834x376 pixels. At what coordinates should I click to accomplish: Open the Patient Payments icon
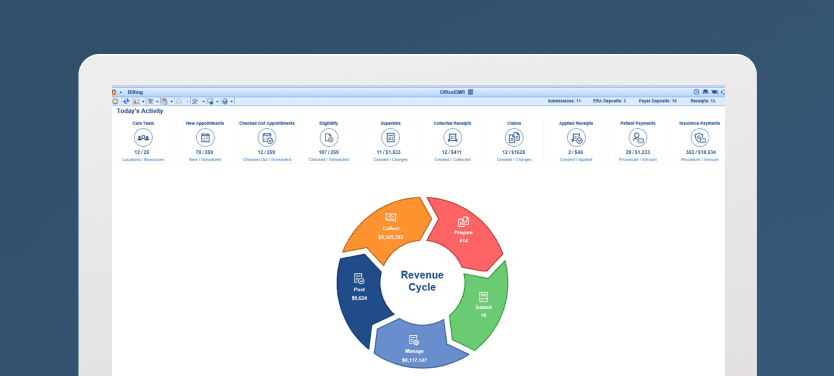point(637,138)
